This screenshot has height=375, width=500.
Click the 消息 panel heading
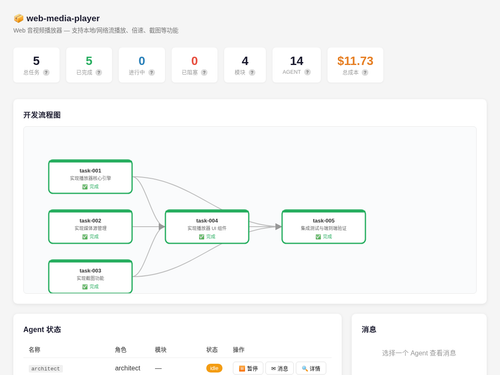369,330
